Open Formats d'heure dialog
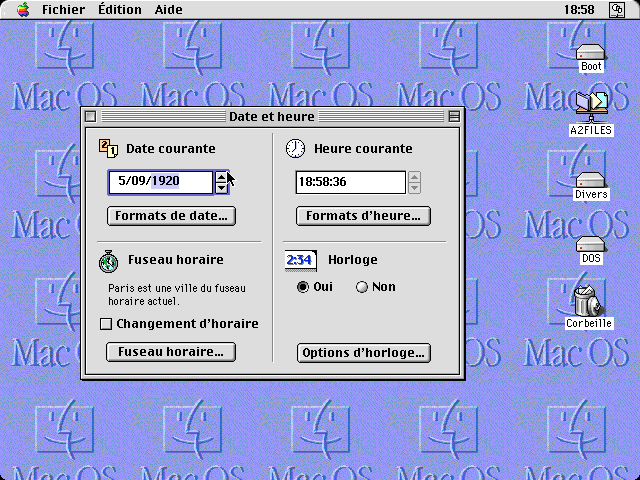 (363, 216)
